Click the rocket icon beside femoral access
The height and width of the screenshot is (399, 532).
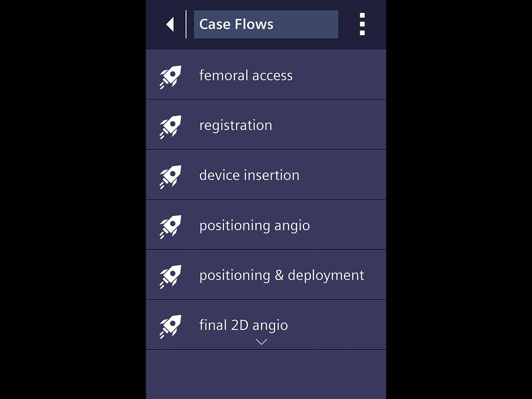point(171,75)
